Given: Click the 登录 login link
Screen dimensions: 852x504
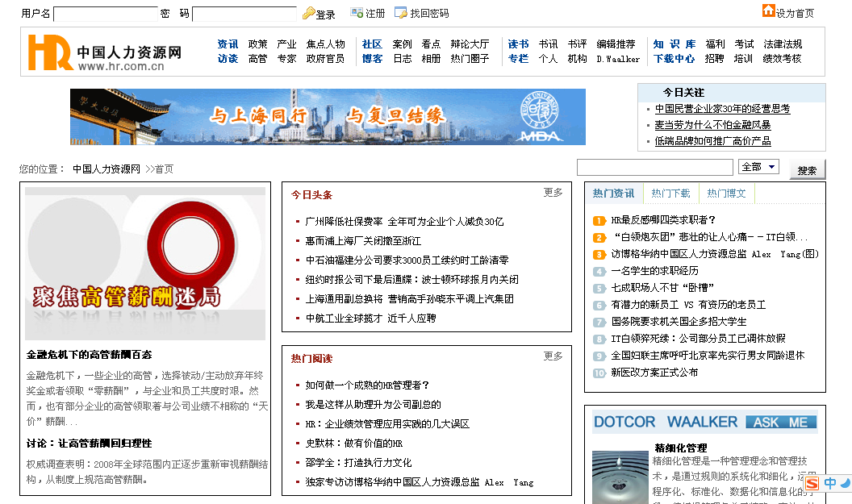Looking at the screenshot, I should point(325,15).
